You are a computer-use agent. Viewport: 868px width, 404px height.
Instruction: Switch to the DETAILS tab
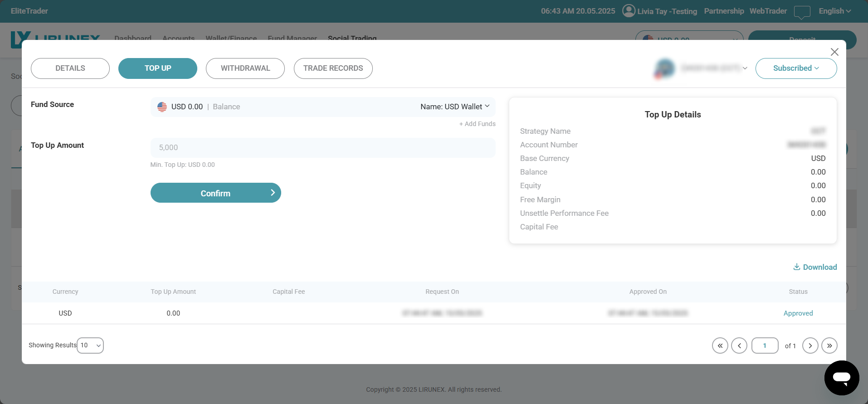pos(70,68)
